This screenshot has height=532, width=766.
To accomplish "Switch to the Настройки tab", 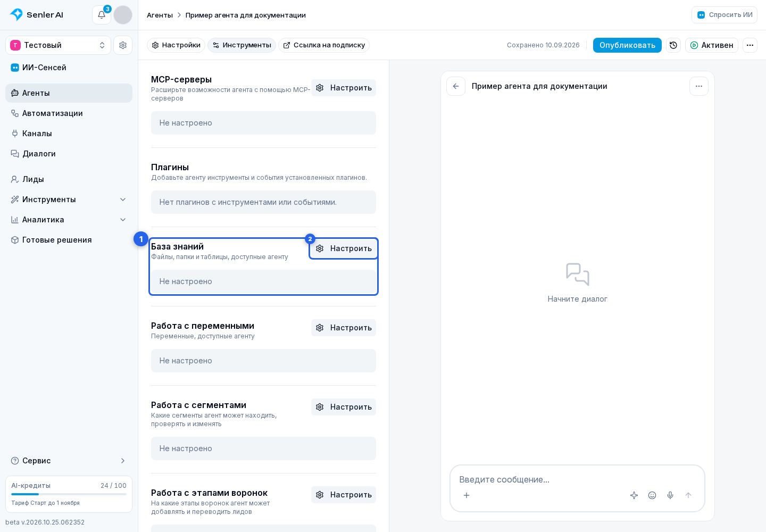I will click(x=176, y=45).
